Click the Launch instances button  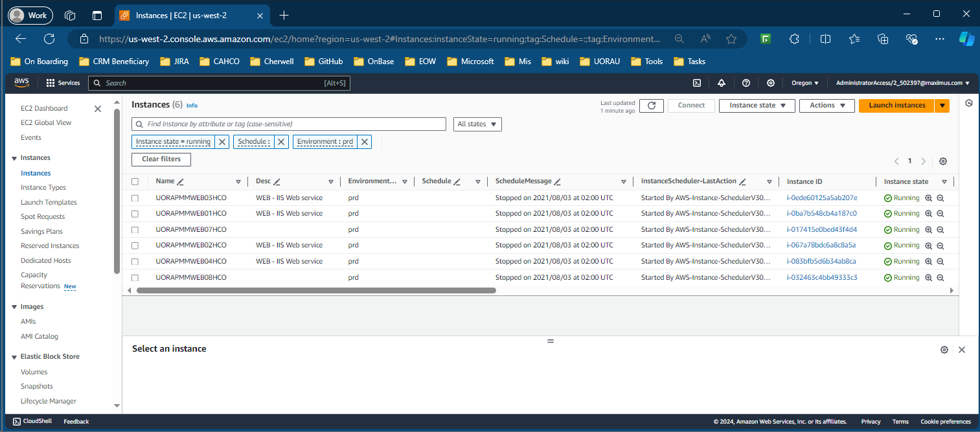(x=896, y=106)
